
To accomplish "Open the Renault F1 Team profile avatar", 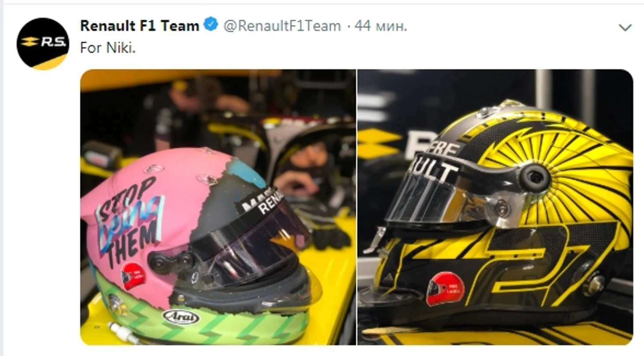I will click(43, 44).
